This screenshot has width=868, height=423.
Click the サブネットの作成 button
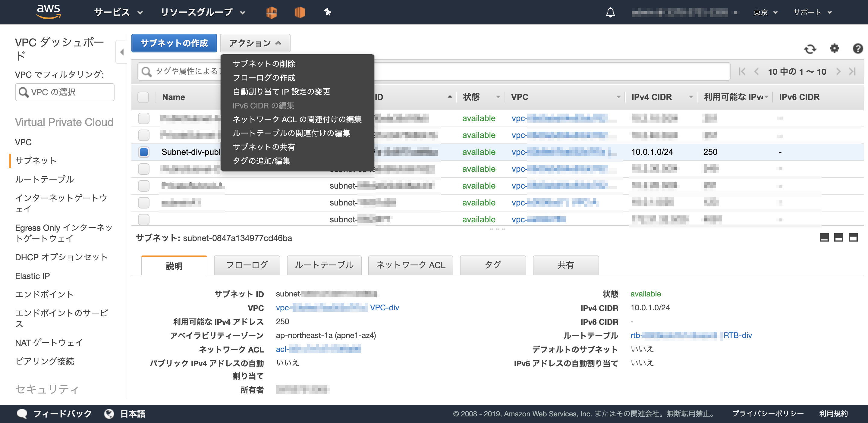point(174,43)
